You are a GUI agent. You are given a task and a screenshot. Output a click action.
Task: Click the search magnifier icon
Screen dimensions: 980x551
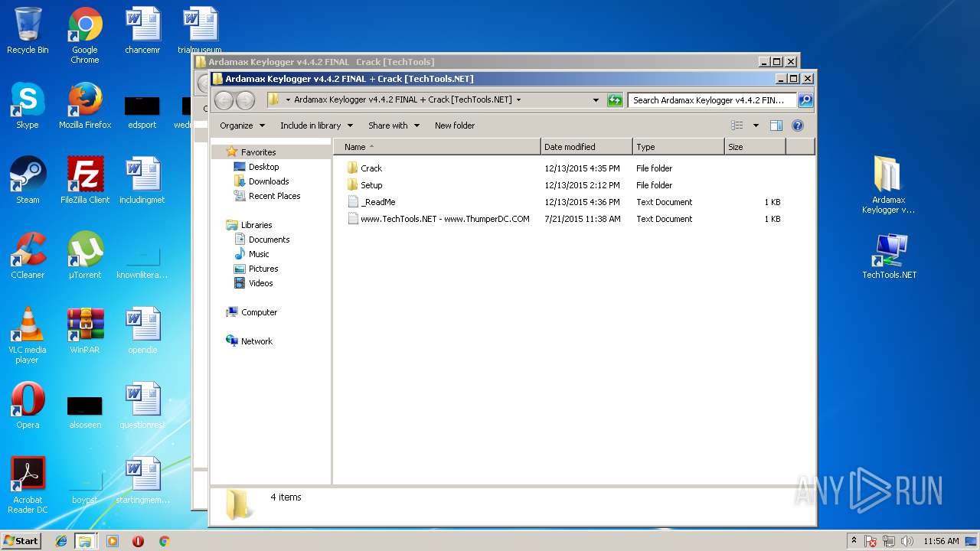coord(805,100)
